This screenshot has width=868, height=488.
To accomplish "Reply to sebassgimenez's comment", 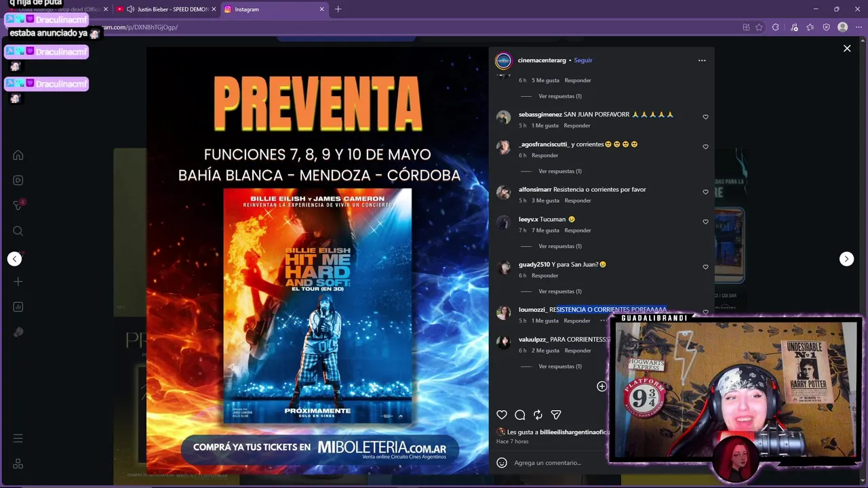I will point(577,125).
